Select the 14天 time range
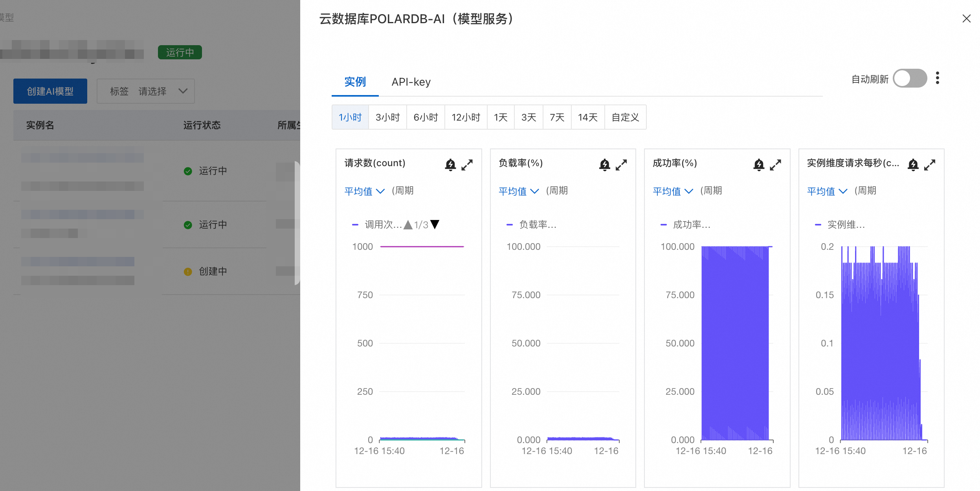This screenshot has width=980, height=491. tap(587, 117)
